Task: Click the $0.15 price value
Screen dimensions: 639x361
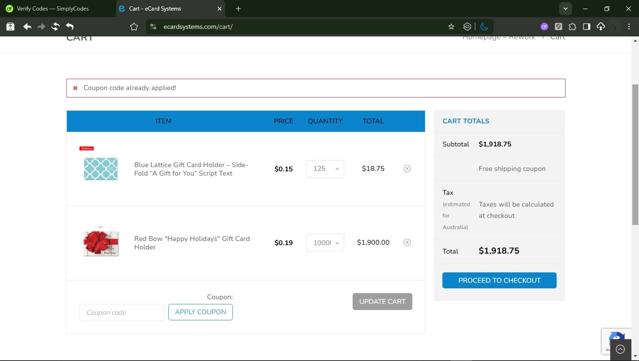Action: [x=284, y=169]
